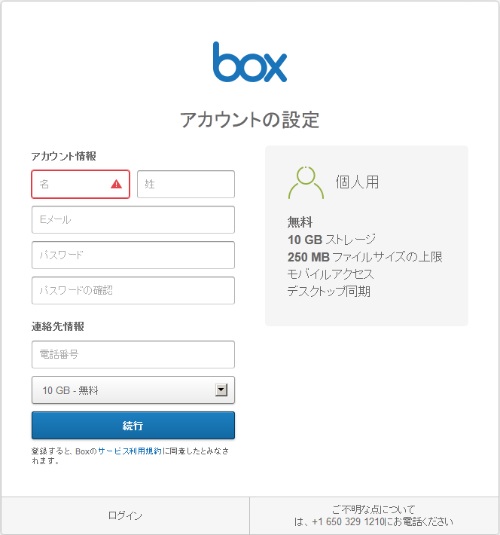Click the phone number +1 650 329 1210 text
The width and height of the screenshot is (500, 535).
click(348, 522)
